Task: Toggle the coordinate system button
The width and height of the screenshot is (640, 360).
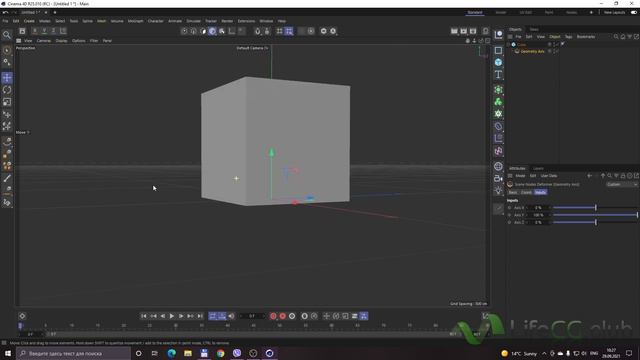Action: 63,31
